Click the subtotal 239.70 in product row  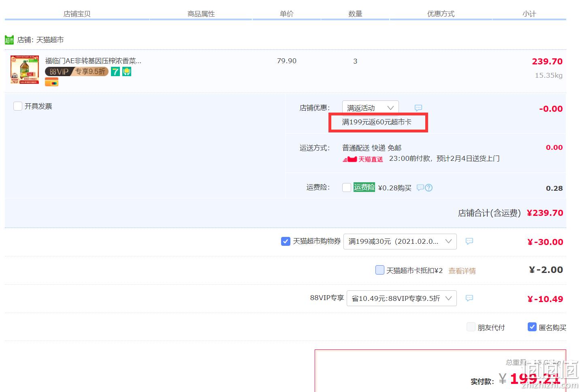pyautogui.click(x=547, y=62)
